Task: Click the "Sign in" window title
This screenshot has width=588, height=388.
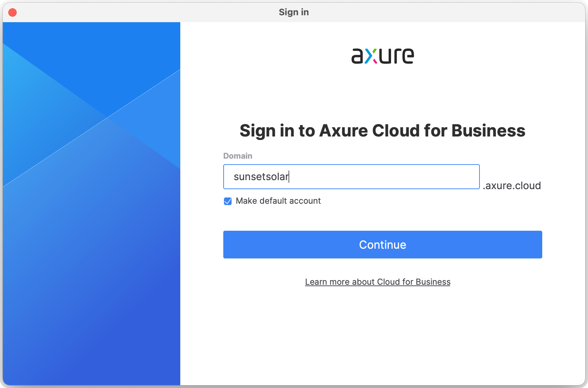Action: (x=294, y=12)
